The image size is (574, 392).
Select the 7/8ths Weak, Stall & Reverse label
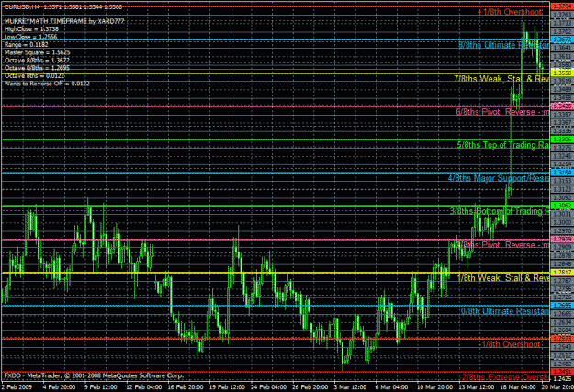(501, 79)
